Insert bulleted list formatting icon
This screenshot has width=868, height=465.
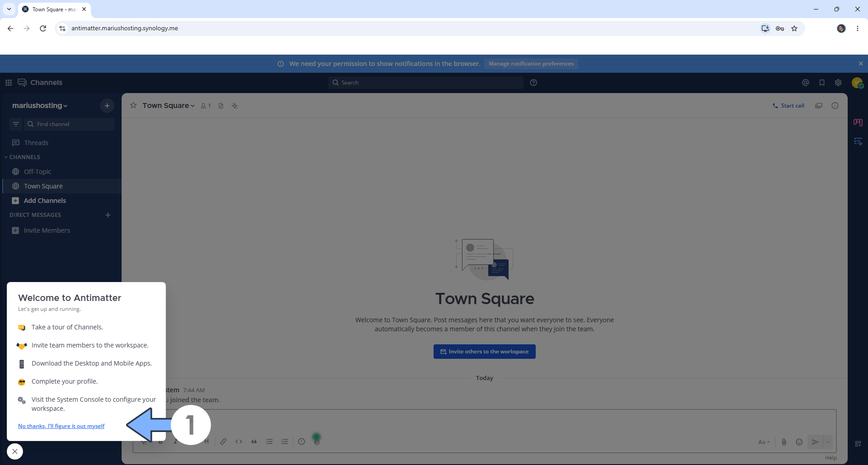[269, 442]
